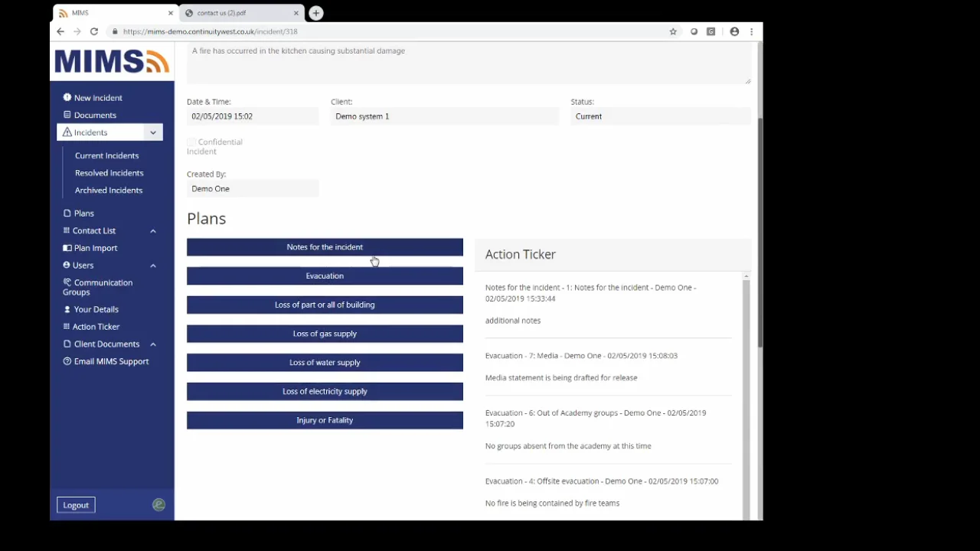The width and height of the screenshot is (980, 551).
Task: Click the 'additional notes' ticker entry
Action: point(513,321)
